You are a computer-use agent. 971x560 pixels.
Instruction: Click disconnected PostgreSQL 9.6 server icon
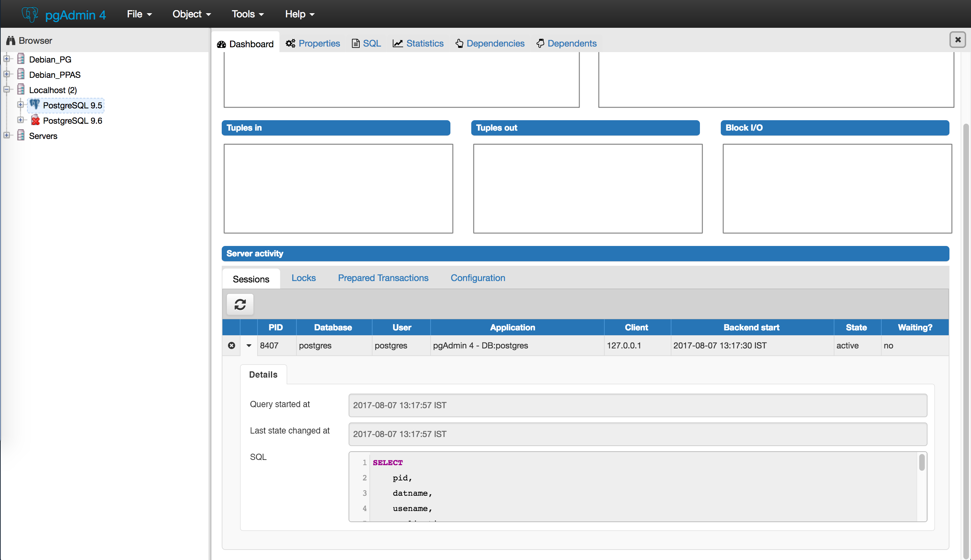click(35, 121)
